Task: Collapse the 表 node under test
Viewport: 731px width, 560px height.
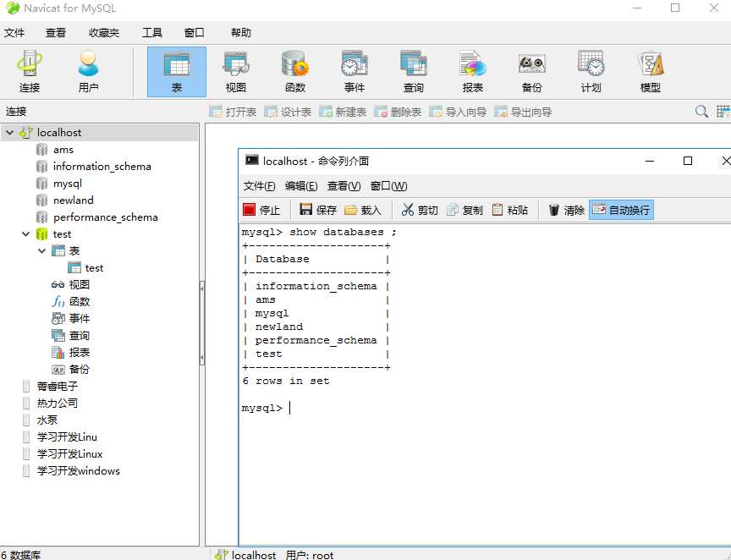Action: click(x=42, y=251)
